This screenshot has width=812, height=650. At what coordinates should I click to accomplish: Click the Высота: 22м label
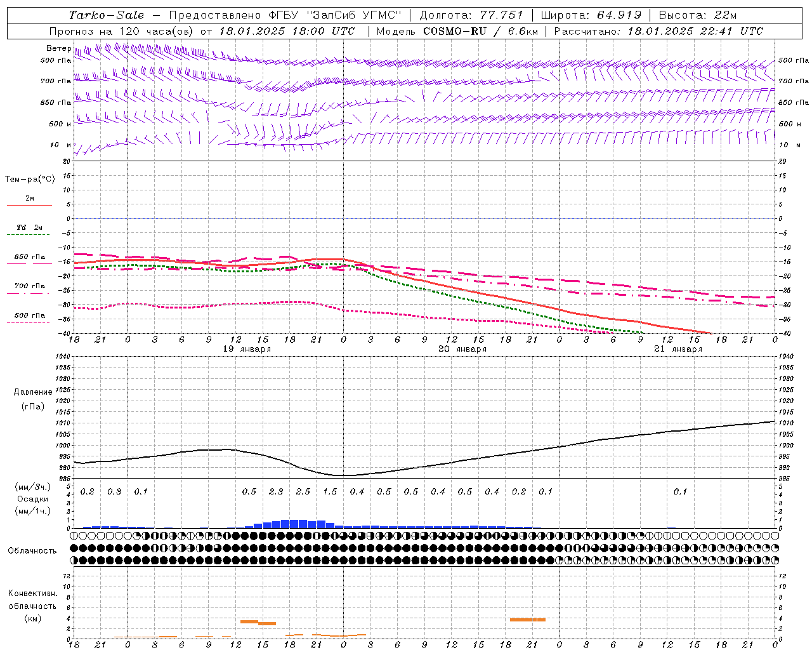[x=698, y=15]
